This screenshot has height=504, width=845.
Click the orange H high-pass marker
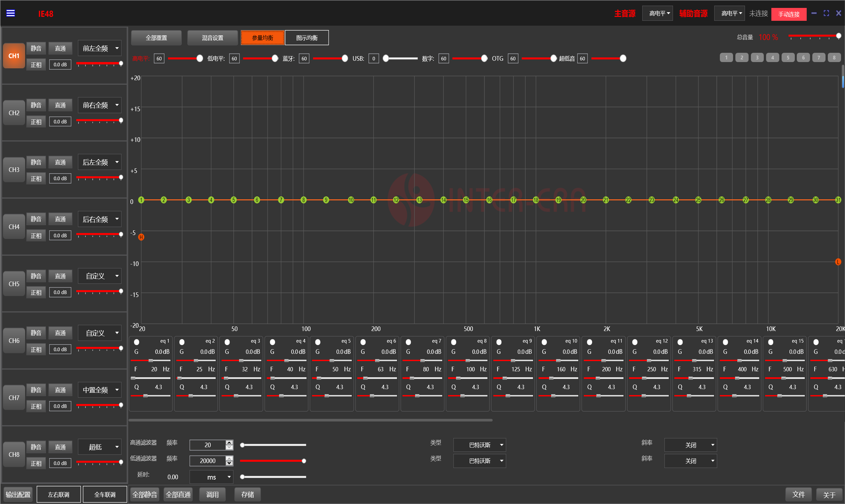point(141,237)
